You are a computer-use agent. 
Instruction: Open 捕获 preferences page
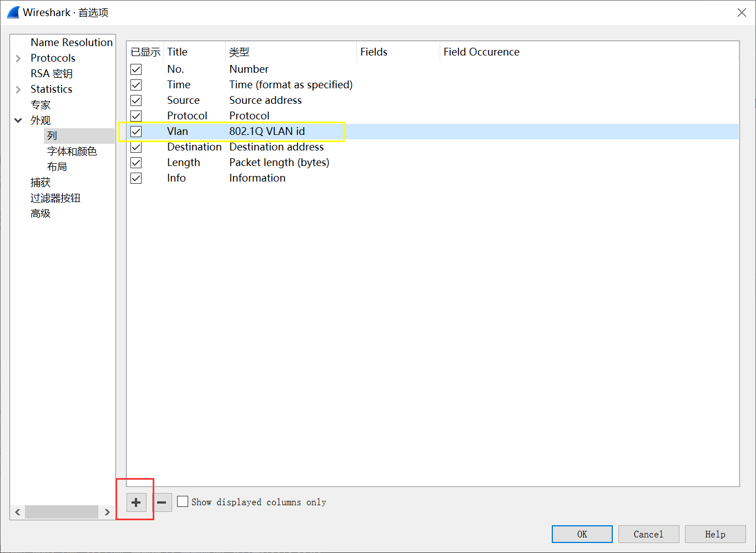point(41,182)
